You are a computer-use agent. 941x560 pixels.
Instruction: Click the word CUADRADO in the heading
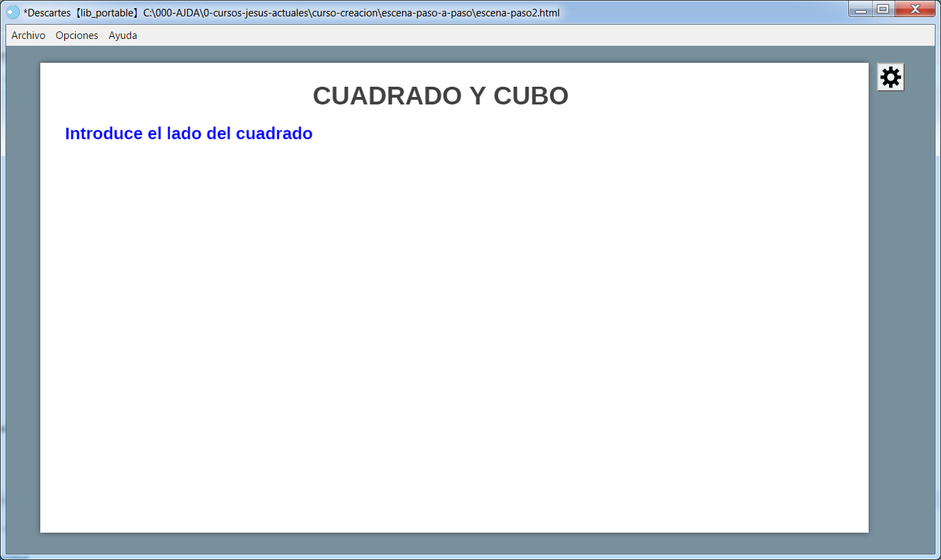387,96
